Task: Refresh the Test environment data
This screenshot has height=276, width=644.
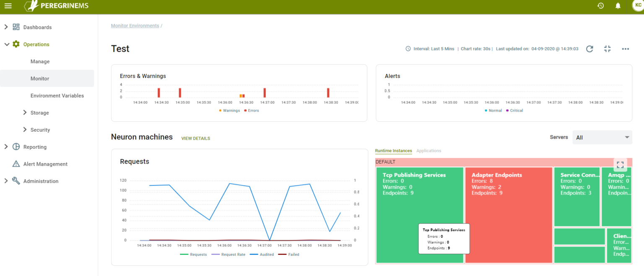Action: pos(589,49)
